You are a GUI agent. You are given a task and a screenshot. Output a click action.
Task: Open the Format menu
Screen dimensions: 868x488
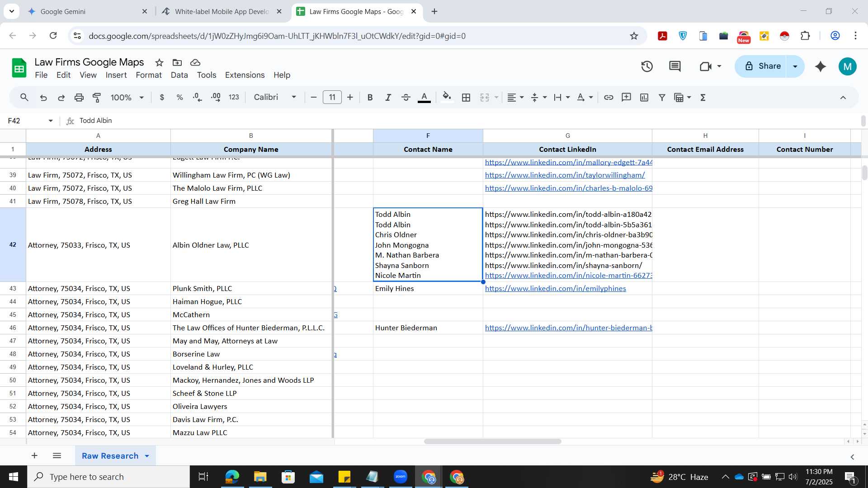149,75
